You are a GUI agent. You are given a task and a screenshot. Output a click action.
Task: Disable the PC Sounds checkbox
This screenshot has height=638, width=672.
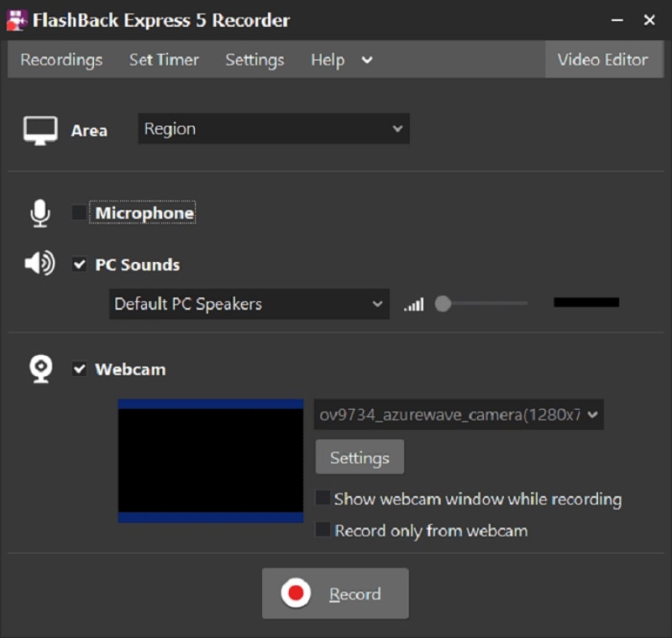click(x=80, y=264)
